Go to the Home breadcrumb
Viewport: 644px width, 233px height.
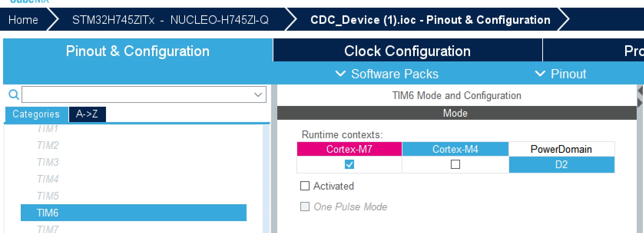tap(23, 20)
